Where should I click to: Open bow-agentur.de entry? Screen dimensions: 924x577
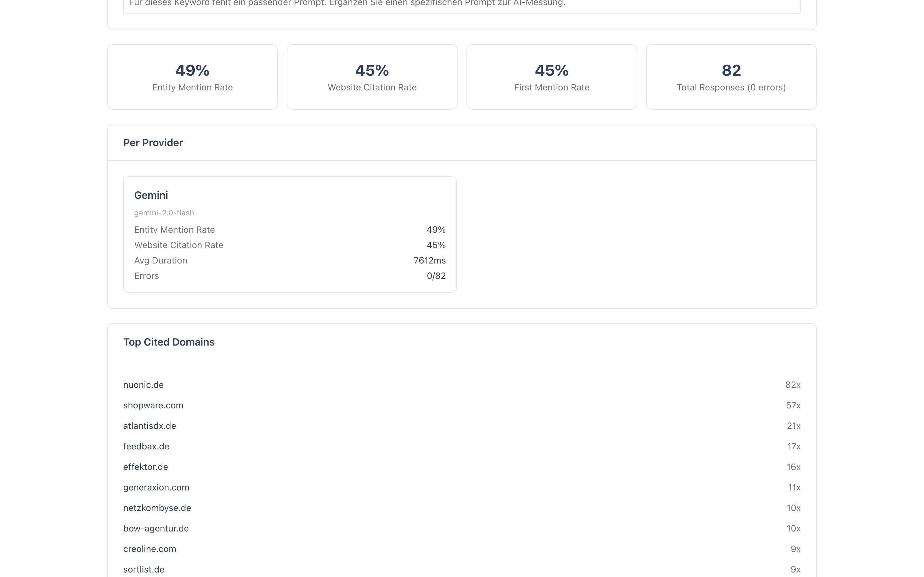[x=156, y=528]
